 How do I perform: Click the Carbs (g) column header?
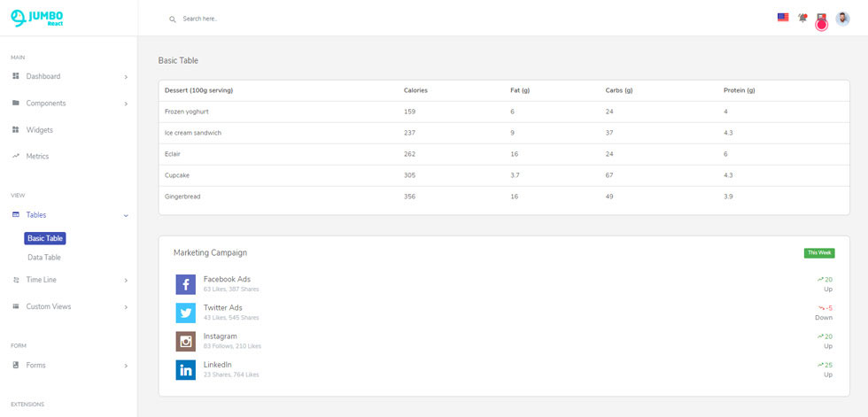pyautogui.click(x=619, y=90)
